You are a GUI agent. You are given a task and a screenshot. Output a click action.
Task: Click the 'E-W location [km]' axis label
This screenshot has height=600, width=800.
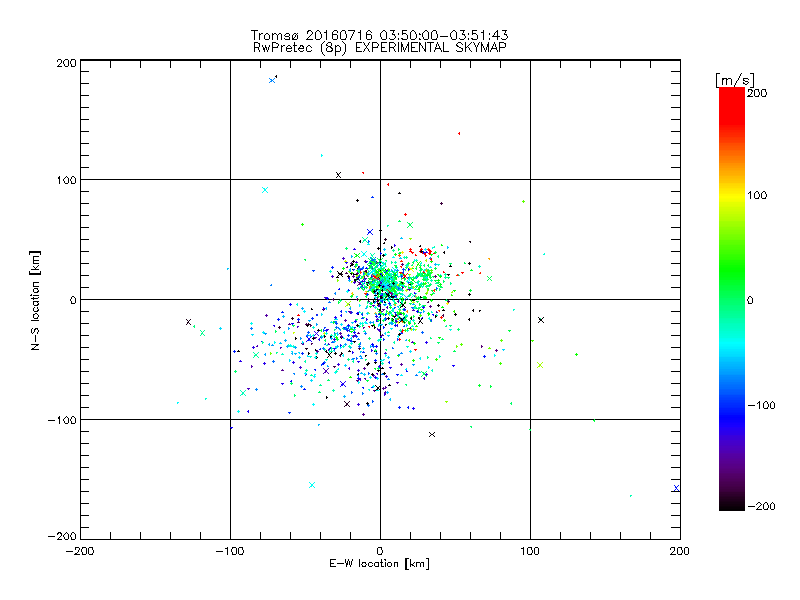(379, 564)
